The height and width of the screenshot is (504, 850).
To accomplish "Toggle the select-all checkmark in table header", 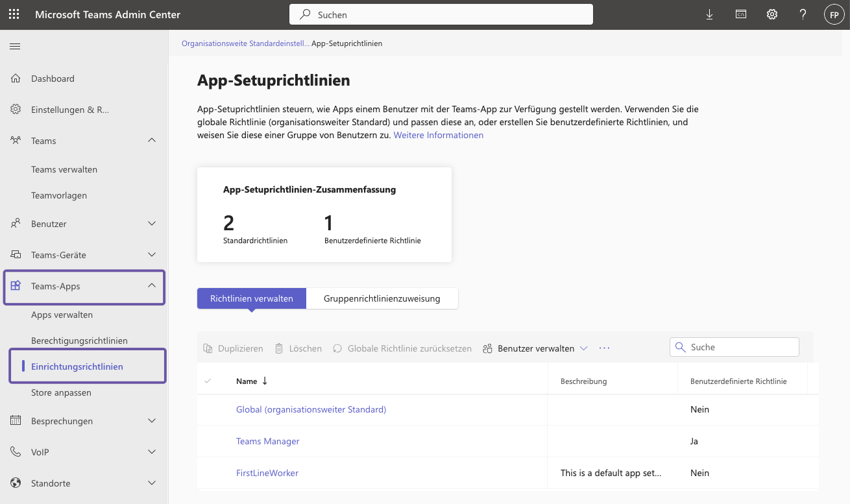I will 208,381.
